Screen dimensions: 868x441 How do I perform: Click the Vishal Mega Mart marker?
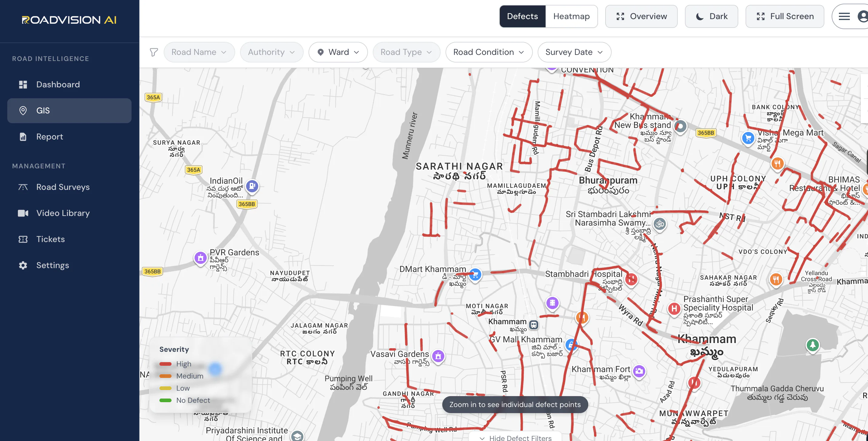pos(748,138)
